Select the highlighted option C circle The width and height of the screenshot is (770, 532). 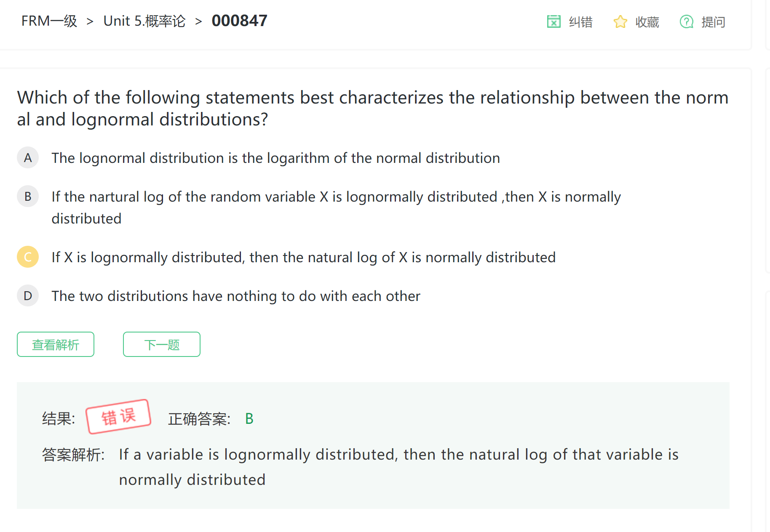28,257
